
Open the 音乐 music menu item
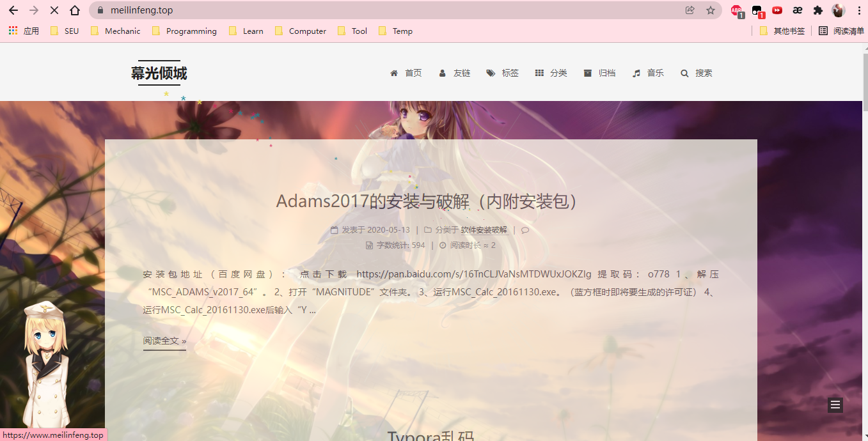(648, 73)
